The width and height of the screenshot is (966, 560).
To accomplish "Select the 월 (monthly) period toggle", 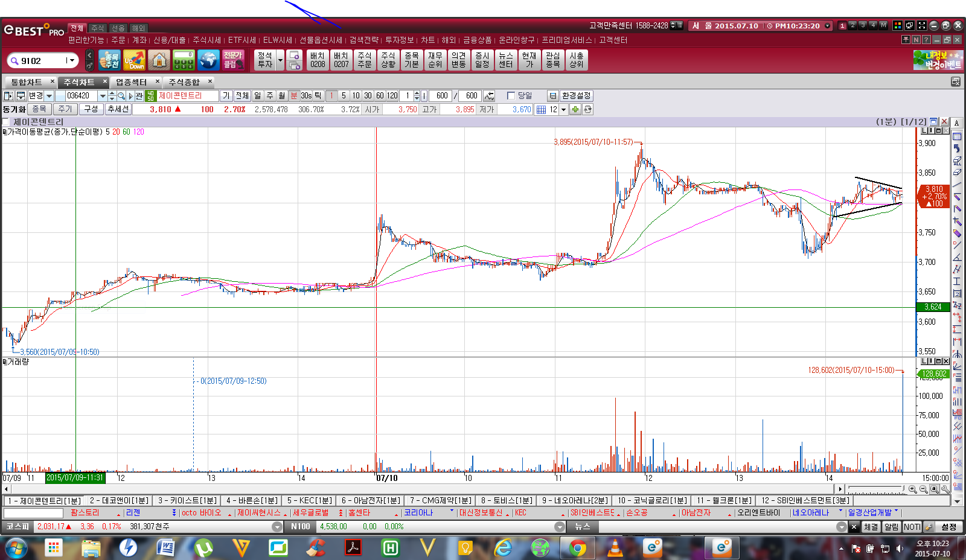I will (282, 96).
